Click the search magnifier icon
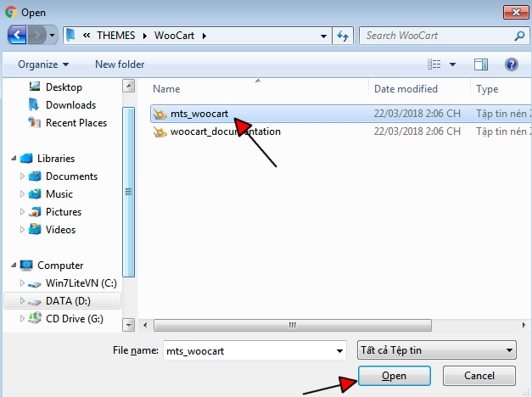Image resolution: width=532 pixels, height=397 pixels. tap(519, 36)
